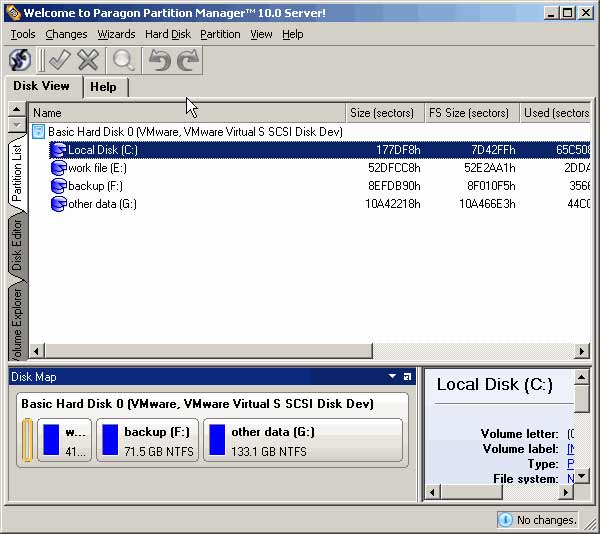Discard changes with the X toolbar icon
600x534 pixels.
click(88, 60)
